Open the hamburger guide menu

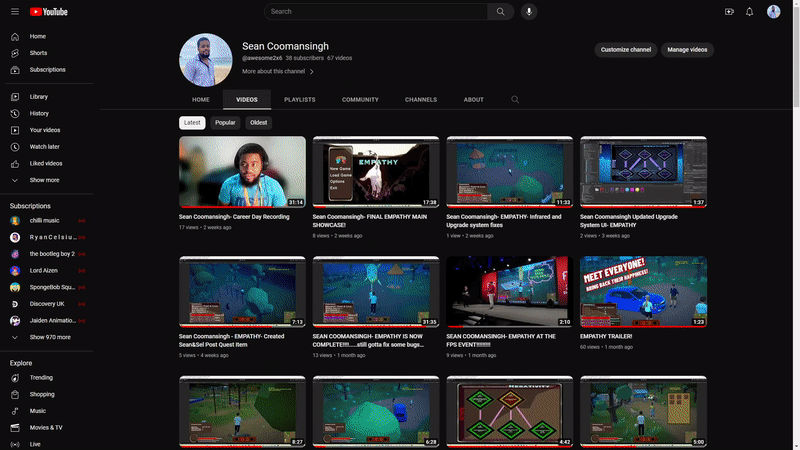pos(15,12)
